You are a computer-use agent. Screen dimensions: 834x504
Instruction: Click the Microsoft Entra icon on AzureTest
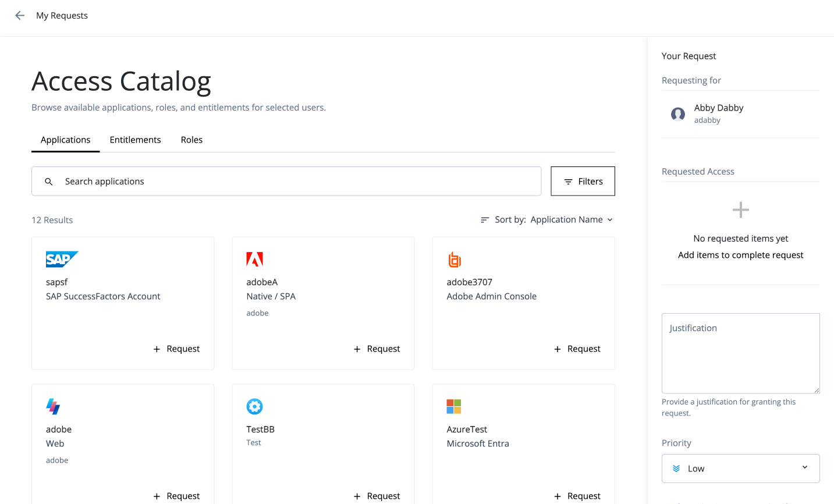click(455, 406)
